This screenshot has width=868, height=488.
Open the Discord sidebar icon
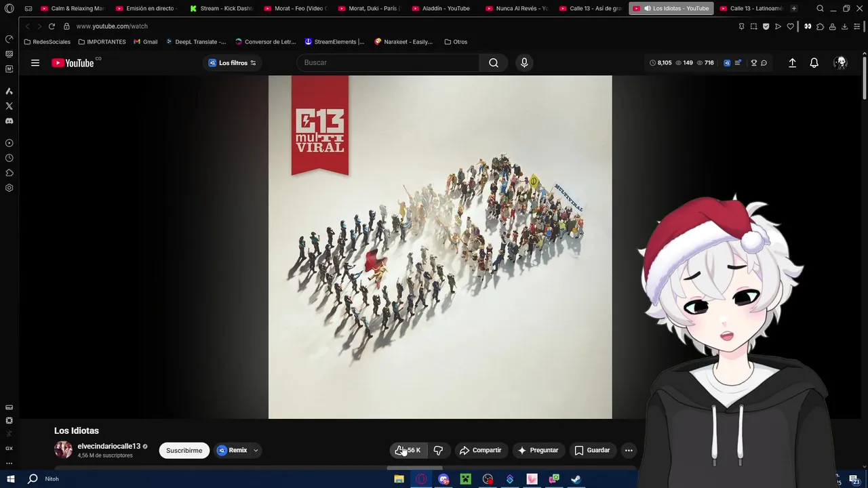[9, 121]
